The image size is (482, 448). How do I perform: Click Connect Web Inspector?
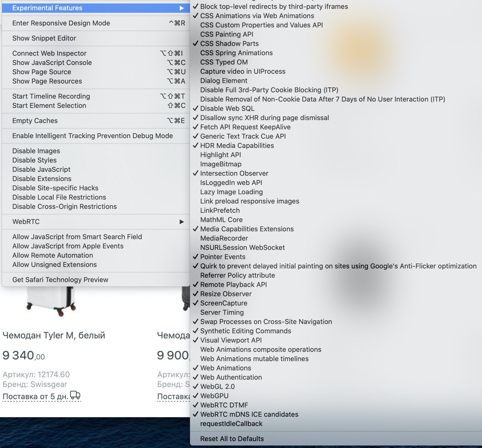(96, 53)
